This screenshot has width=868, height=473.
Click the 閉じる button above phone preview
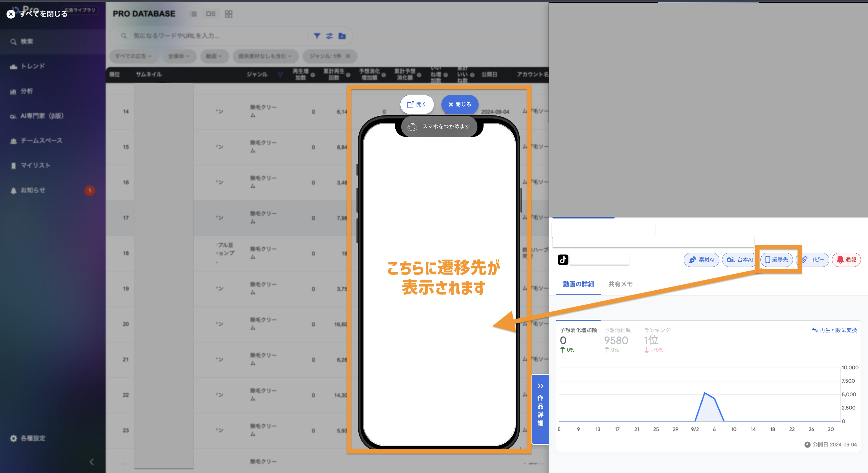pyautogui.click(x=459, y=104)
